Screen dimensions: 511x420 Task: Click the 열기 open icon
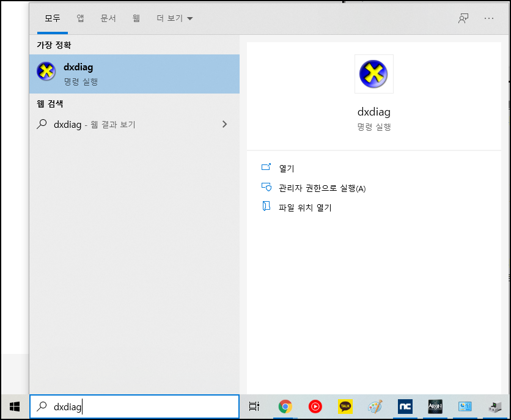point(267,167)
